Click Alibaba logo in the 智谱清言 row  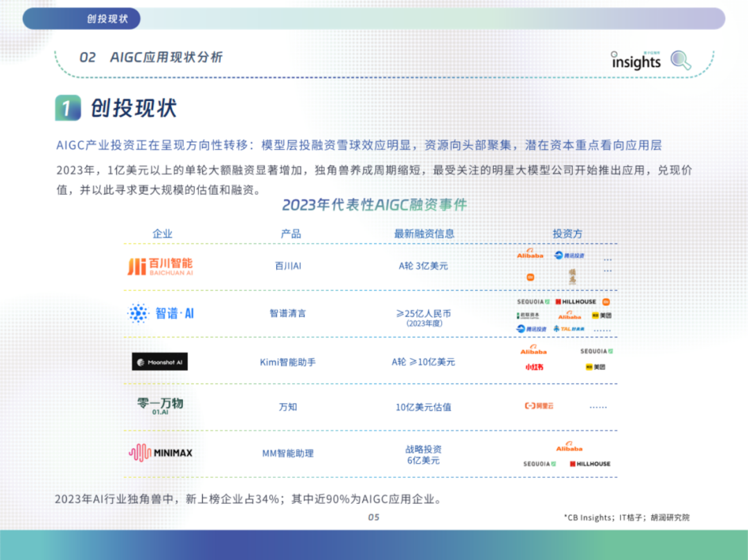pos(569,315)
